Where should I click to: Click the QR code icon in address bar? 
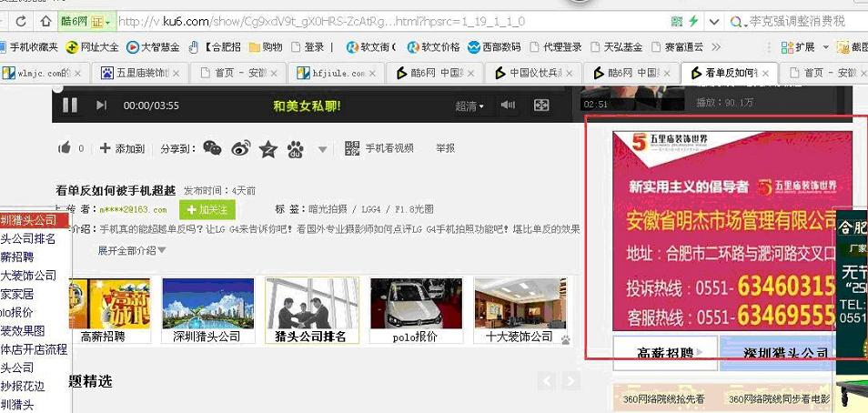point(676,22)
